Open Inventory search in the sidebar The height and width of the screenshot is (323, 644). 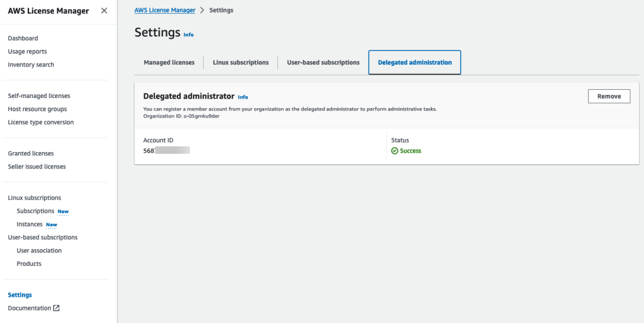click(31, 65)
